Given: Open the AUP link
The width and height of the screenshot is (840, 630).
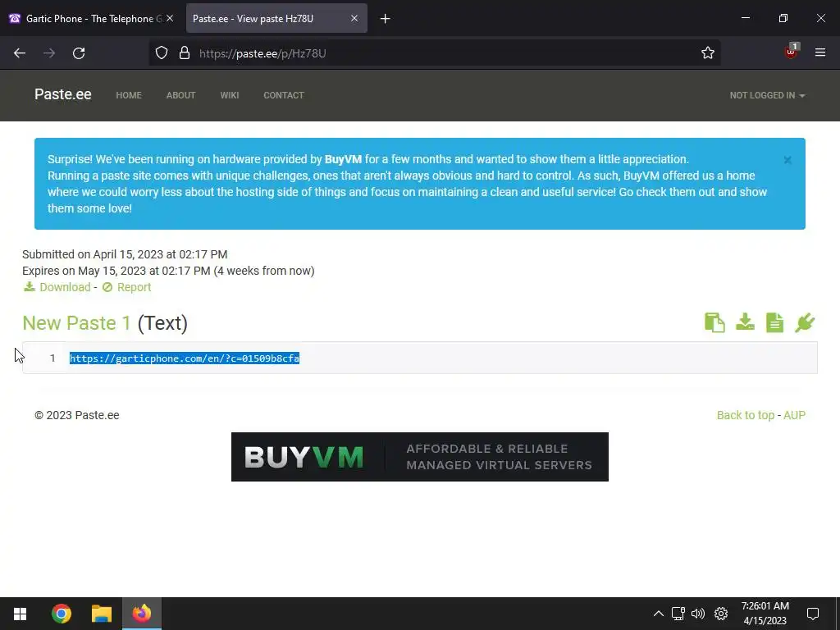Looking at the screenshot, I should coord(794,415).
